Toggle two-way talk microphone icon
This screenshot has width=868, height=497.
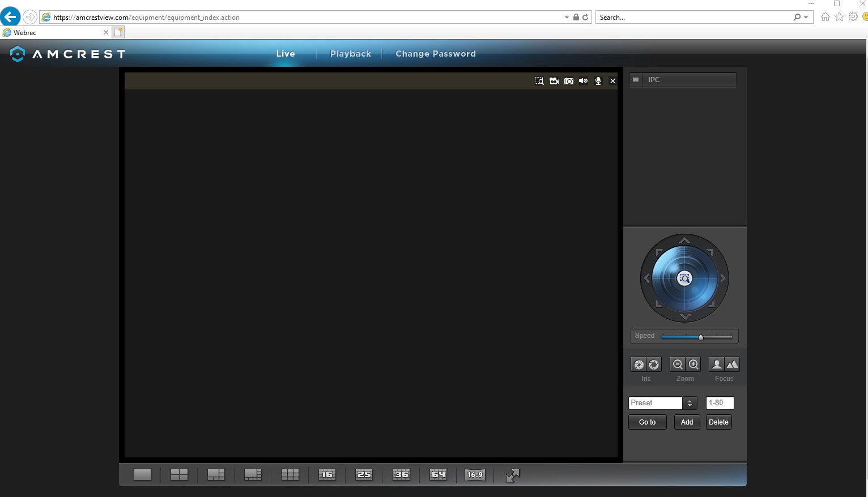[x=598, y=81]
